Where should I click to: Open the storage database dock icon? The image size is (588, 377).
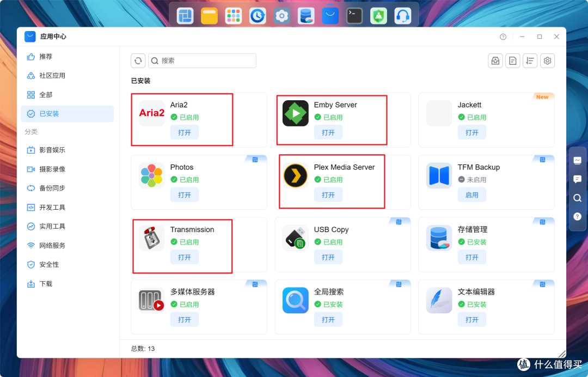[x=306, y=16]
